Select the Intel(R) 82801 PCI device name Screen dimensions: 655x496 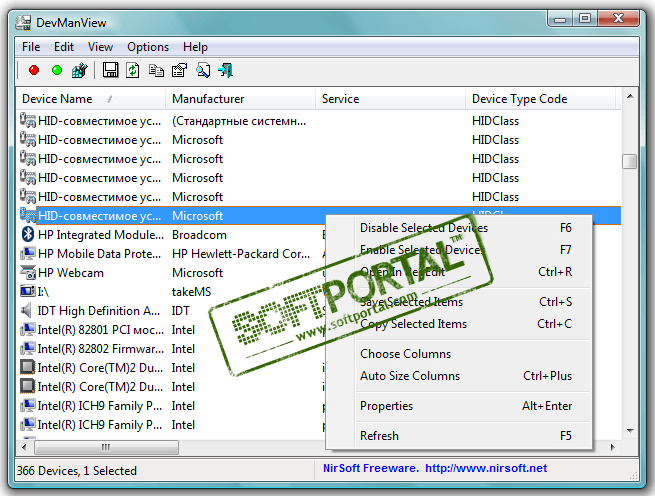pos(101,330)
